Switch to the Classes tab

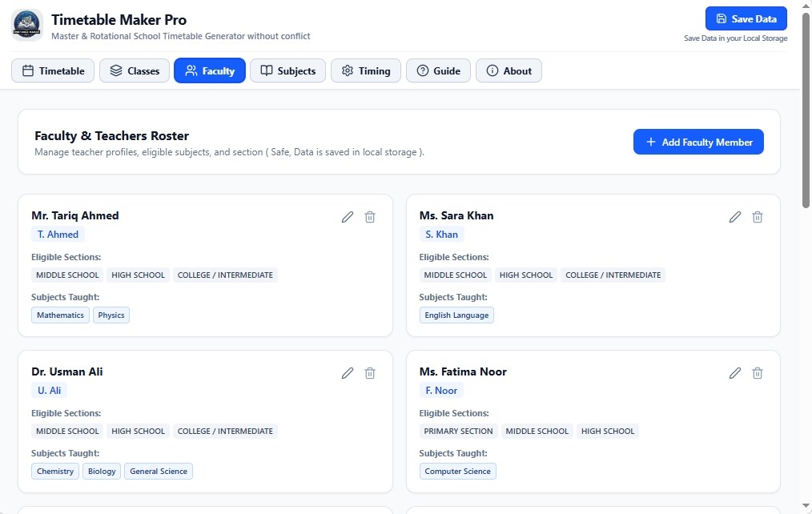point(135,71)
